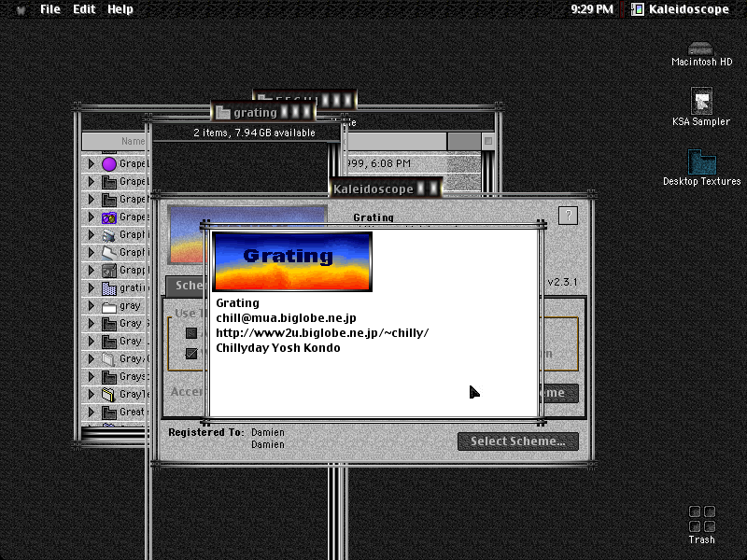Screen dimensions: 747x560
Task: Select the blue patterned grati folder icon
Action: (109, 288)
